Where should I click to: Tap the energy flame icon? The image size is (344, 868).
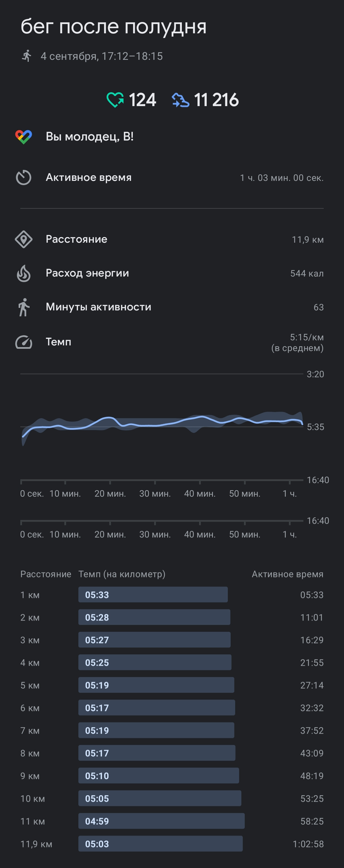point(24,273)
